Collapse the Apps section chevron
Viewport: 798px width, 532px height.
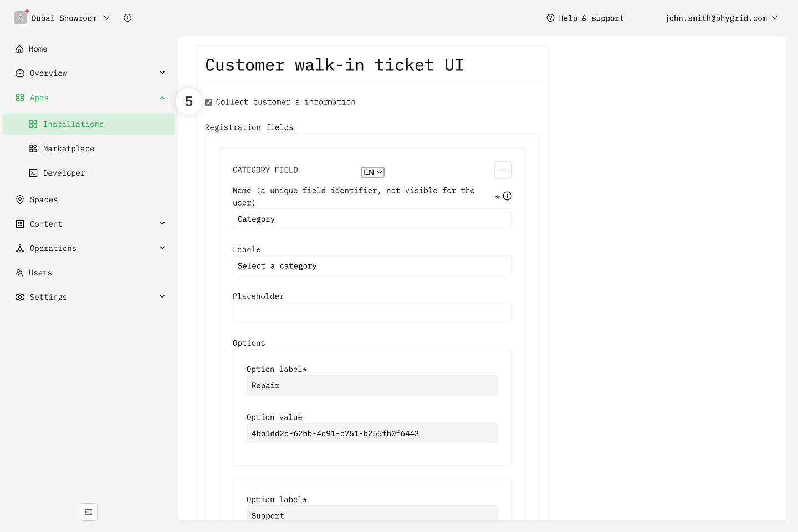point(162,98)
